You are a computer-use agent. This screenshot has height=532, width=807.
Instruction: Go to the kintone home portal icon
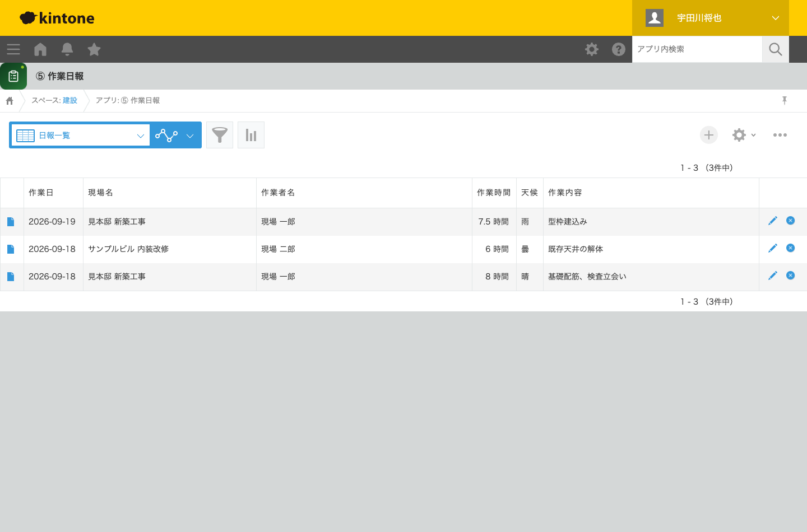point(40,49)
